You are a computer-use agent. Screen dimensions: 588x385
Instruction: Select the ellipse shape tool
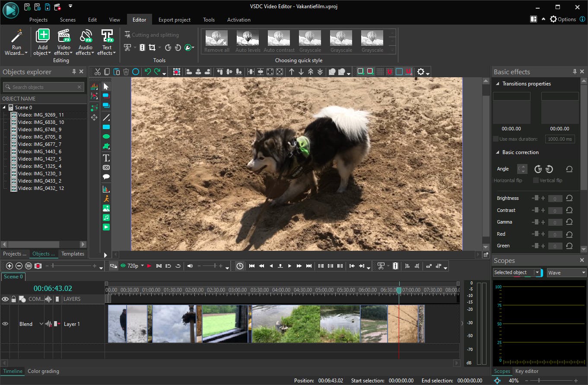(106, 136)
